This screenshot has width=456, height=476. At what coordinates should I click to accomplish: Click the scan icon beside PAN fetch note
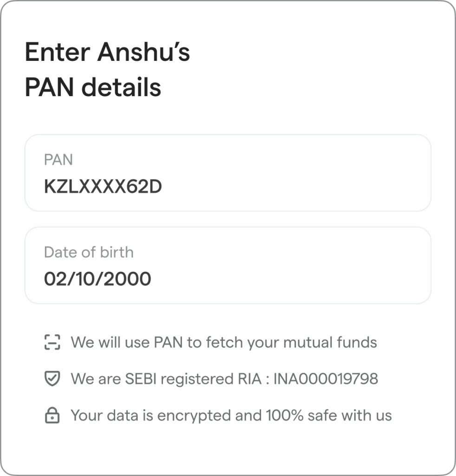[52, 343]
